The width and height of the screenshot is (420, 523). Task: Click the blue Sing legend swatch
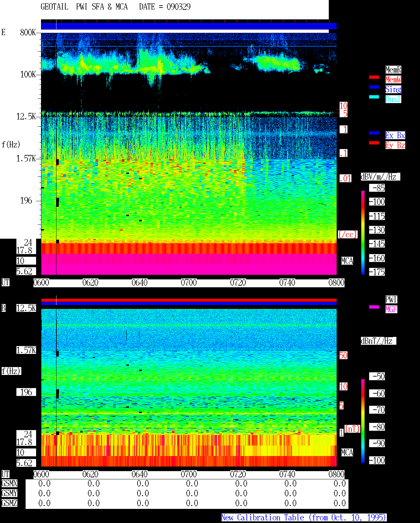pos(374,87)
